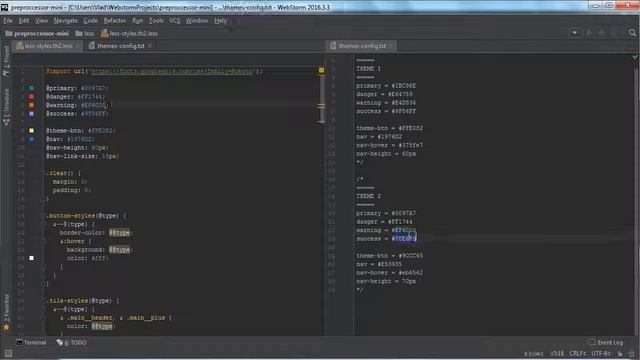Click the @primary teal color gutter swatch
Image resolution: width=640 pixels, height=360 pixels.
pos(31,88)
